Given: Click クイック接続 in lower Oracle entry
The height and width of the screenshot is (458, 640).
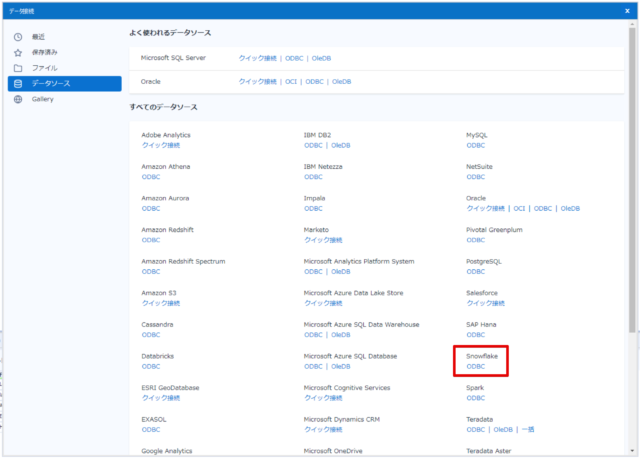Looking at the screenshot, I should coord(486,209).
